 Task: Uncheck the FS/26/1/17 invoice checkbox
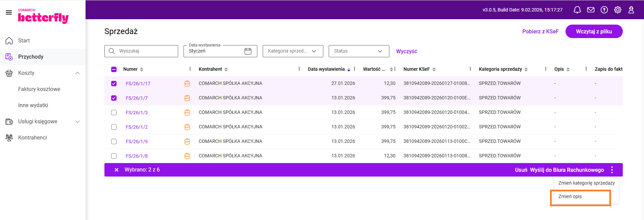point(114,84)
